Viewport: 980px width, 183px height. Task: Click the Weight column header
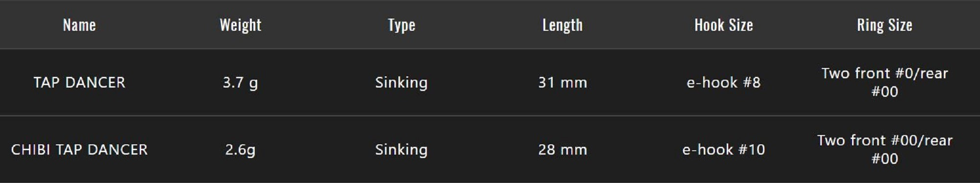pos(240,25)
